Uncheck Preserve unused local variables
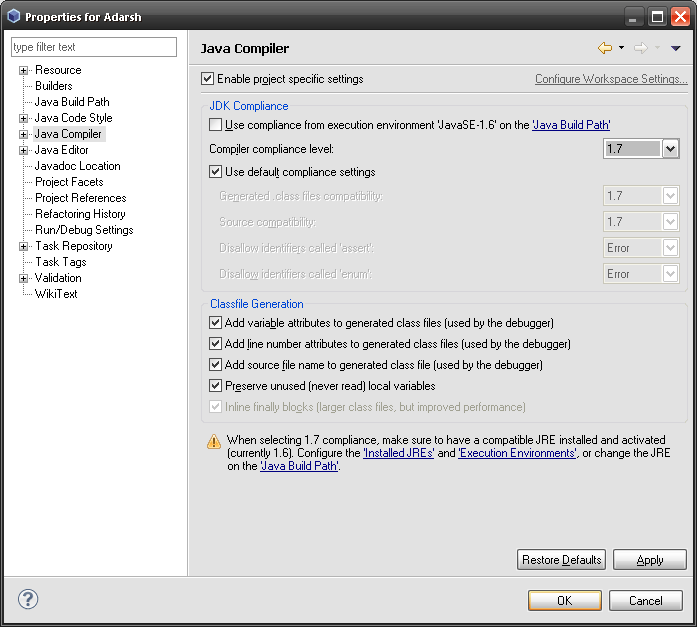 click(216, 386)
